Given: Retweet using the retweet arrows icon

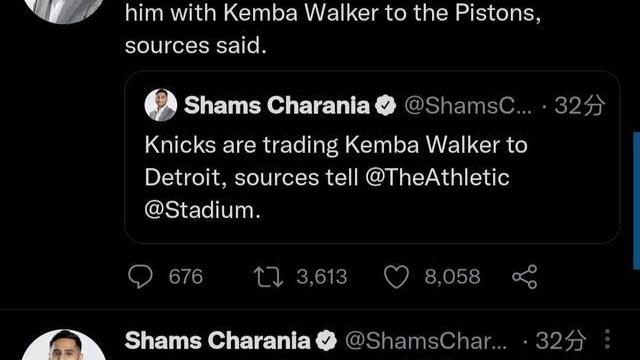Looking at the screenshot, I should point(268,277).
